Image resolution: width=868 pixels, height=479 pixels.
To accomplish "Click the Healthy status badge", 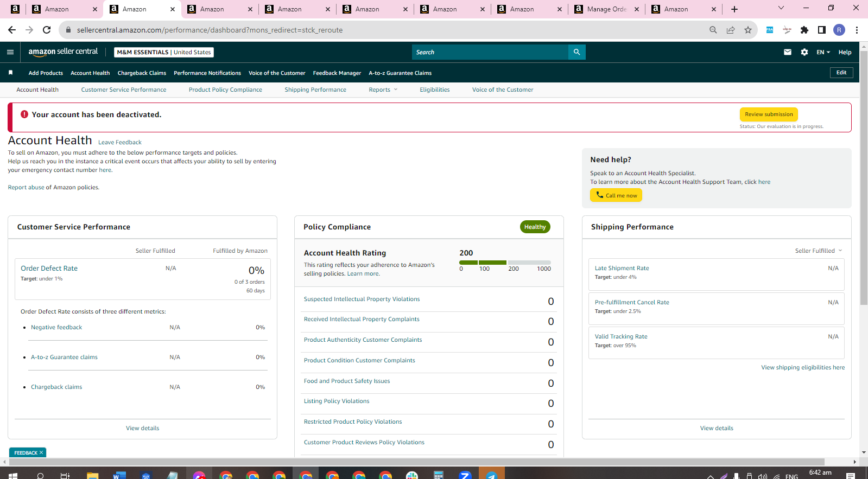I will [x=535, y=227].
